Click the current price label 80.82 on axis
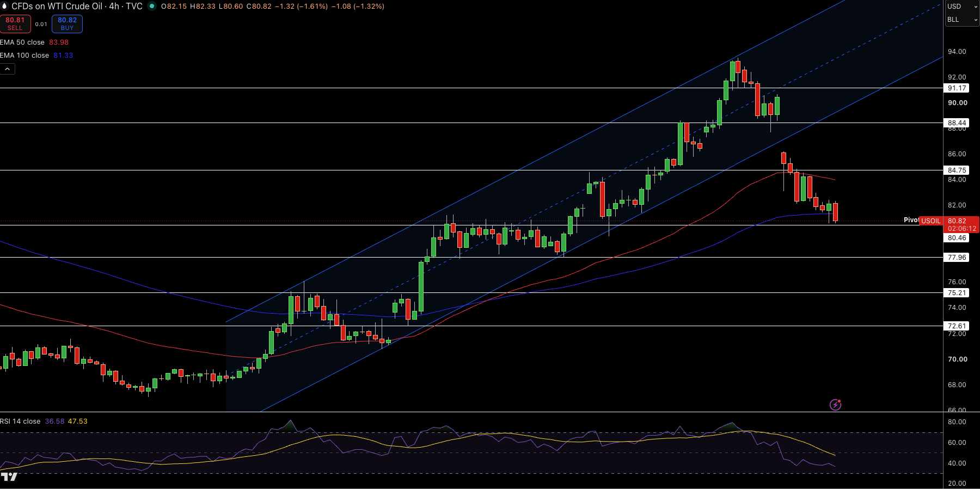Viewport: 980px width, 489px height. 957,221
